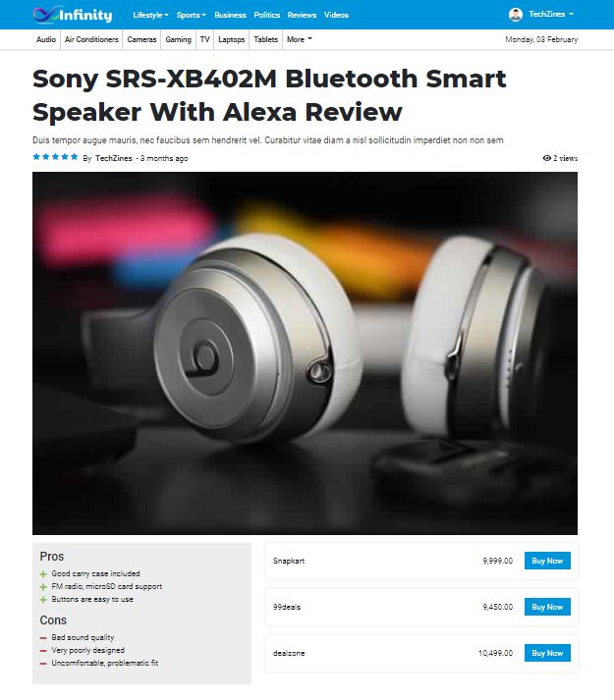Open the More categories dropdown
The width and height of the screenshot is (614, 700).
(x=300, y=39)
